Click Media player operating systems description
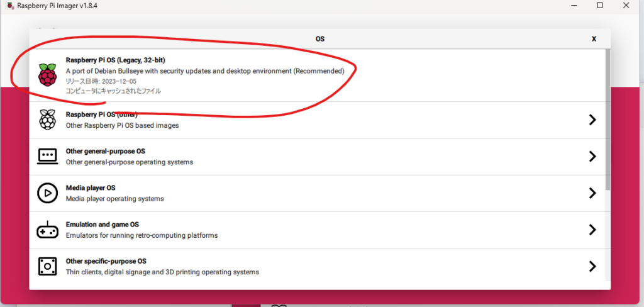 [x=115, y=199]
